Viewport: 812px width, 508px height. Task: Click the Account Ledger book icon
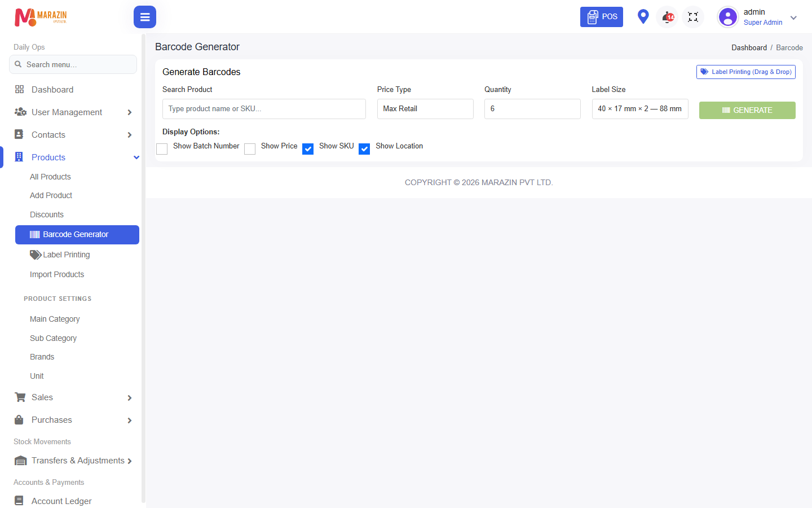click(x=19, y=501)
